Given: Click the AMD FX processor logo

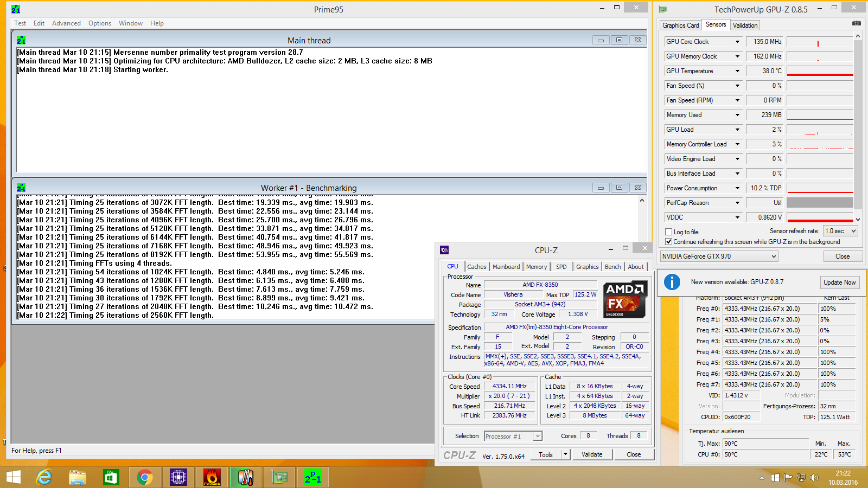Looking at the screenshot, I should click(x=625, y=299).
